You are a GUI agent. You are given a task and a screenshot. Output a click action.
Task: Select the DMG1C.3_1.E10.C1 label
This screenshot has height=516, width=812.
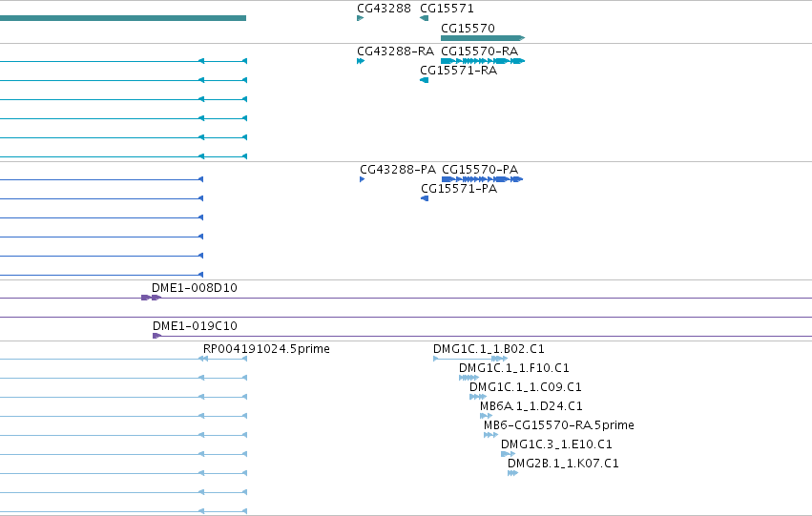pyautogui.click(x=556, y=444)
